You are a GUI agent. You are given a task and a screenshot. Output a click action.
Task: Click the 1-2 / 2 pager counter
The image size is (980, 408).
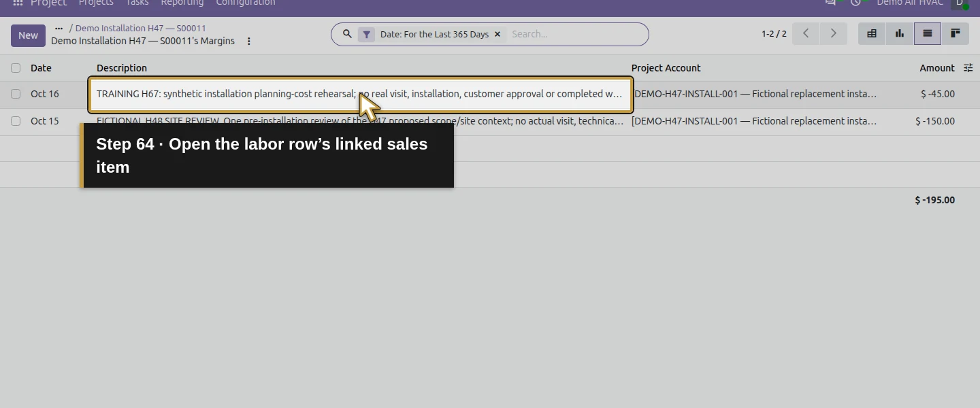click(x=774, y=34)
